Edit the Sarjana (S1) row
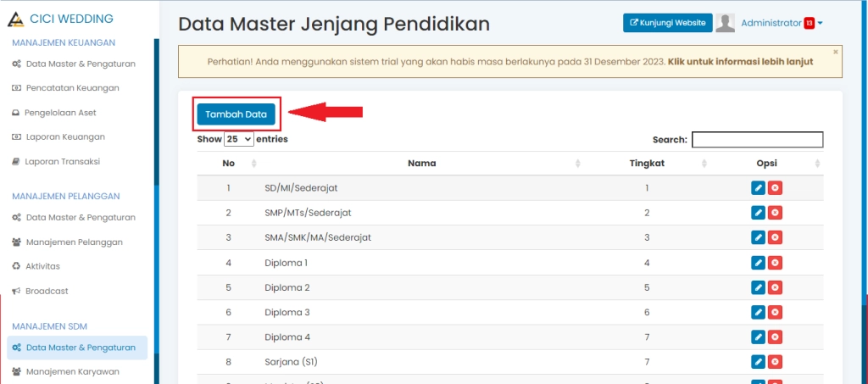This screenshot has width=868, height=384. 759,362
